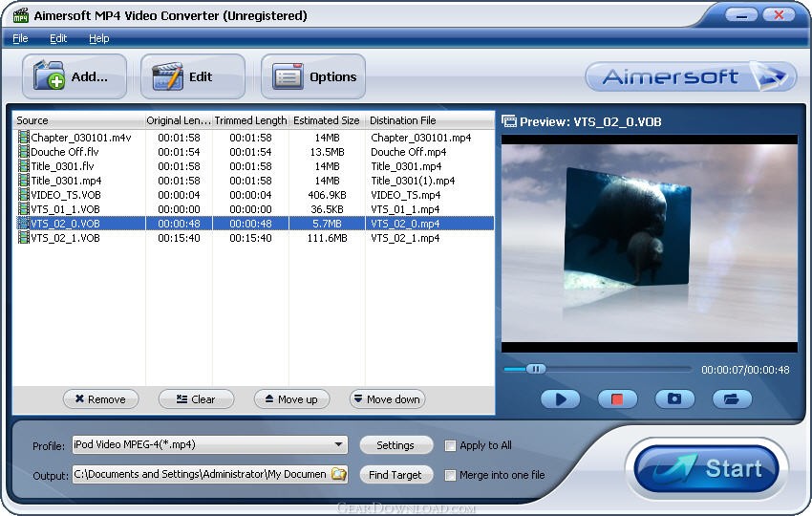The width and height of the screenshot is (812, 516).
Task: Click the preview seek slider handle
Action: point(536,369)
